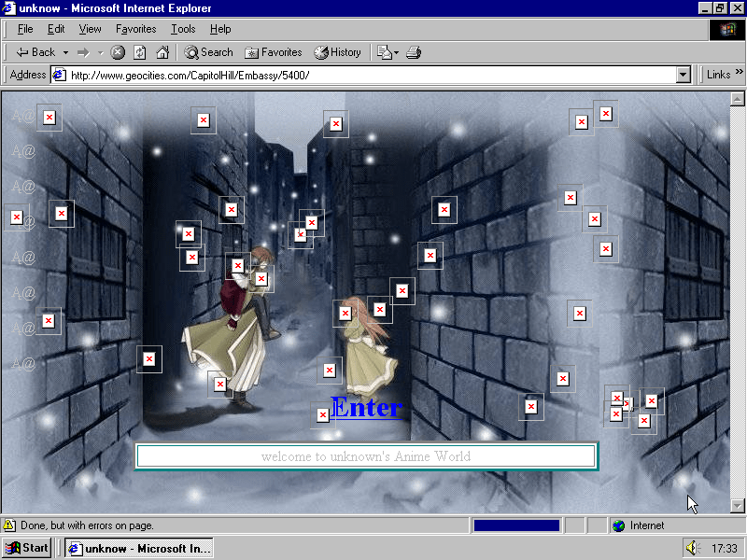The height and width of the screenshot is (560, 747).
Task: Open the Tools menu
Action: point(183,29)
